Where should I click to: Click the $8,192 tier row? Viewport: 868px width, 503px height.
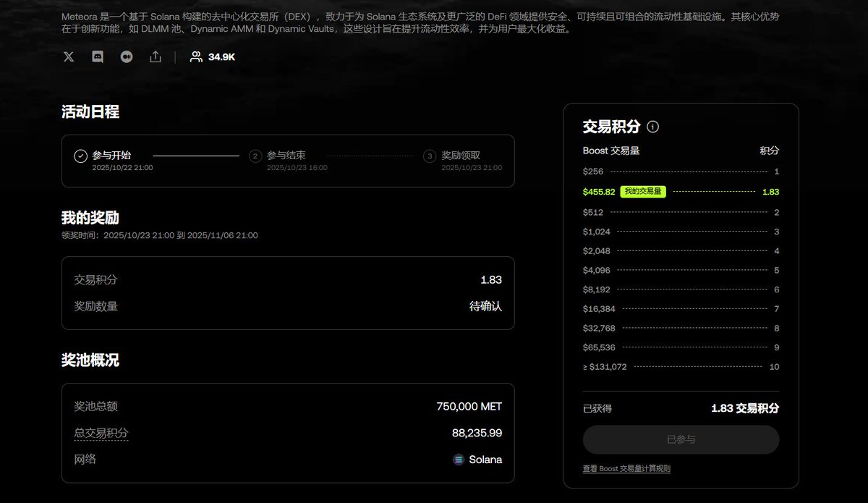(681, 289)
